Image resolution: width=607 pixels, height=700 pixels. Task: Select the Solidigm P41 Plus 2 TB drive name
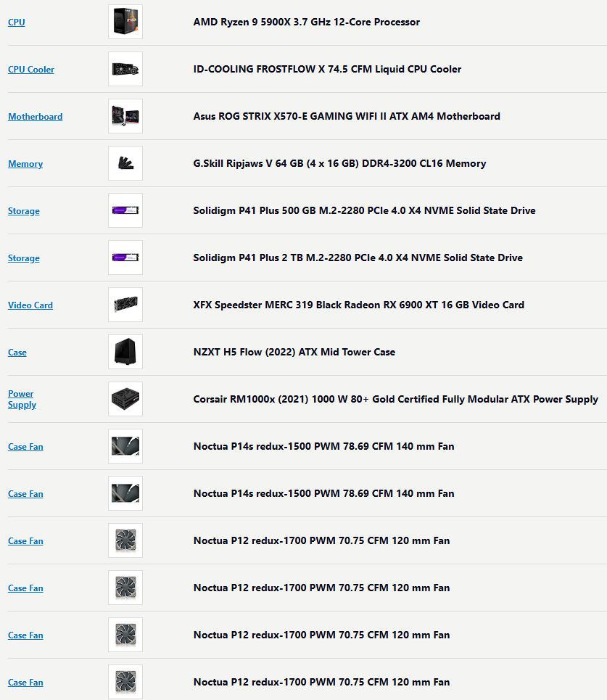358,258
